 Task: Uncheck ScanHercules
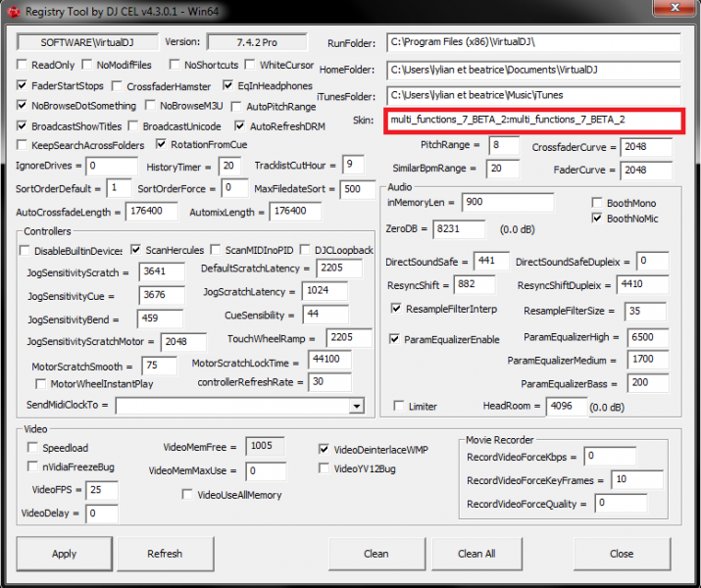(136, 249)
